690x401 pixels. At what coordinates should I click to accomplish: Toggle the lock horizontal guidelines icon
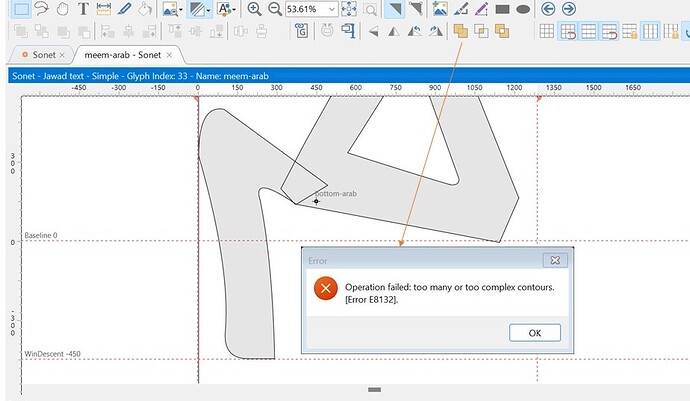[629, 31]
